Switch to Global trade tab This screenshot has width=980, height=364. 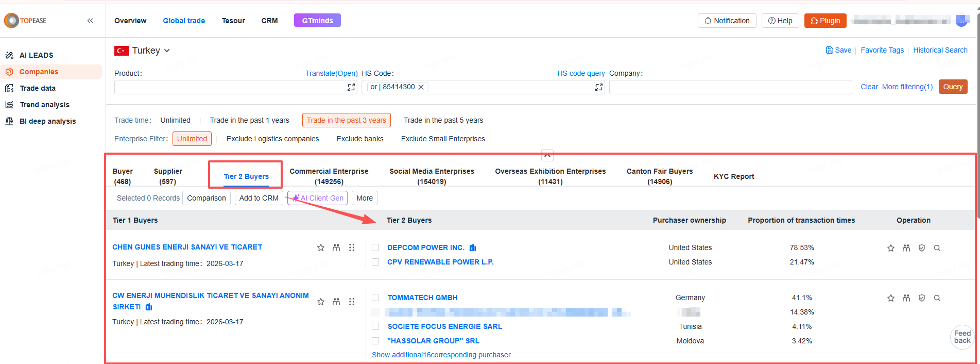184,21
